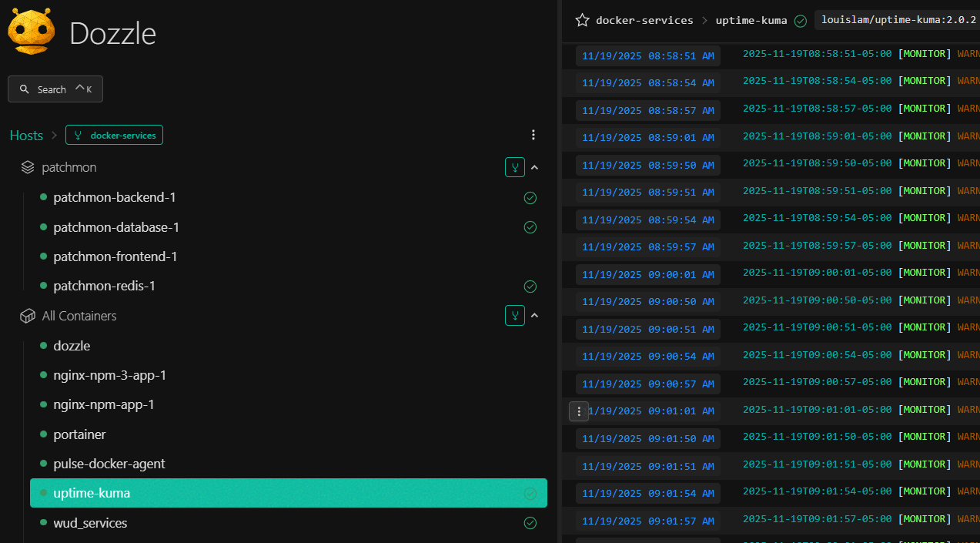Open merged logs for the All Containers group

point(515,315)
